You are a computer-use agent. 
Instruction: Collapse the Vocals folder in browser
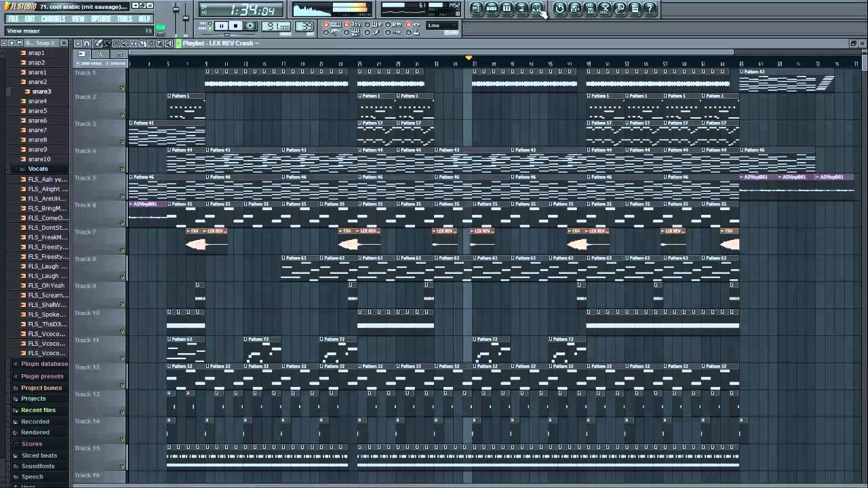pyautogui.click(x=37, y=169)
